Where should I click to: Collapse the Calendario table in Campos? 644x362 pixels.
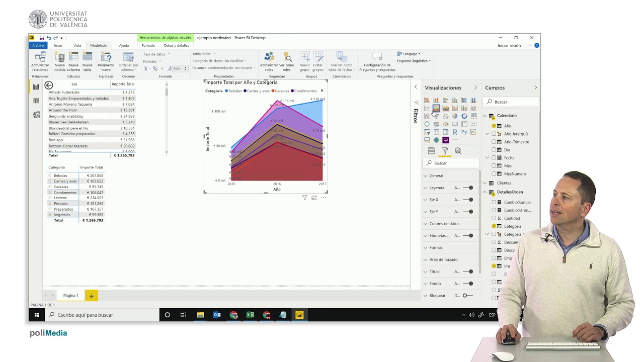485,116
